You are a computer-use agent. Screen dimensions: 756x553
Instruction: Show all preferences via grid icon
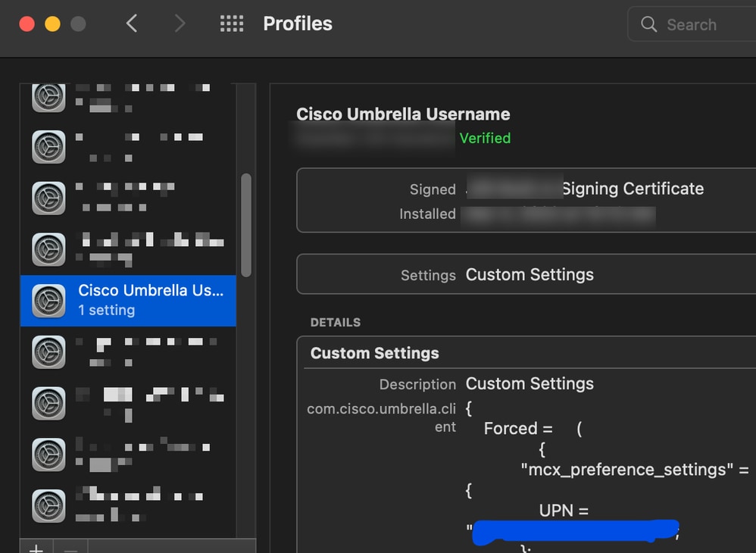pyautogui.click(x=231, y=24)
